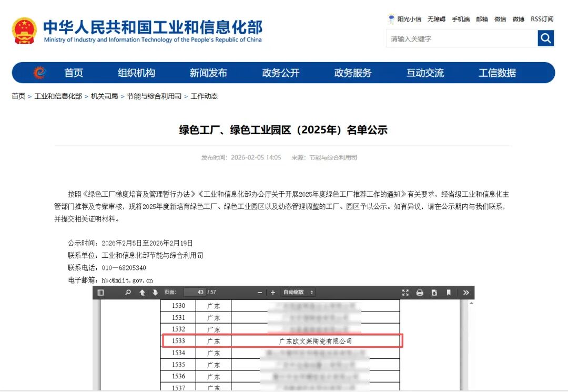The height and width of the screenshot is (392, 568).
Task: Download the PDF file
Action: pyautogui.click(x=434, y=293)
